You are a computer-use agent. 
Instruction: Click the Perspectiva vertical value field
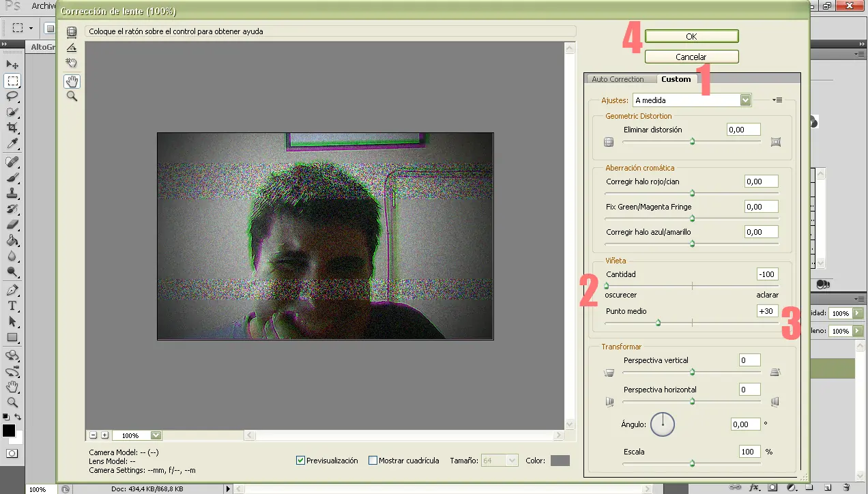tap(750, 360)
